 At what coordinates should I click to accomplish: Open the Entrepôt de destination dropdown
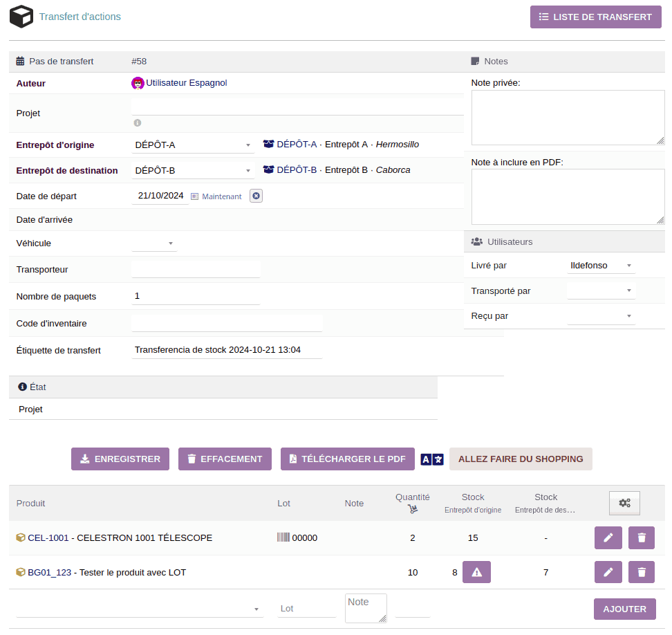click(193, 171)
